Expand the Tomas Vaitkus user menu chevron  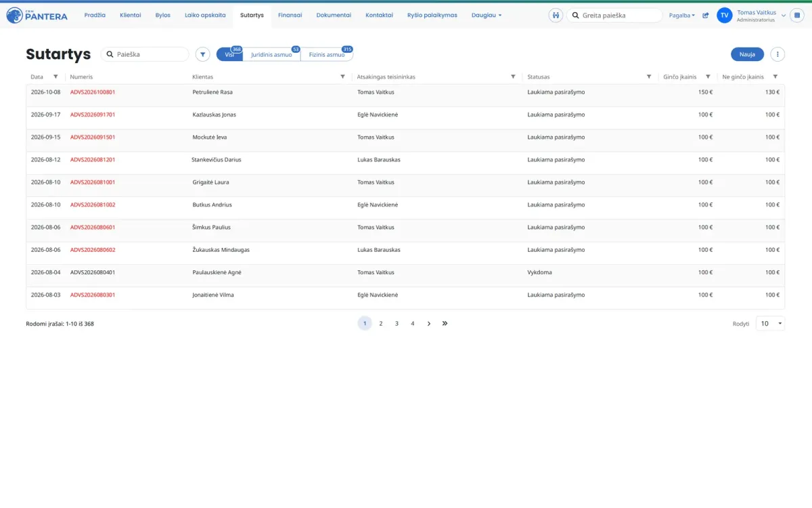tap(784, 15)
